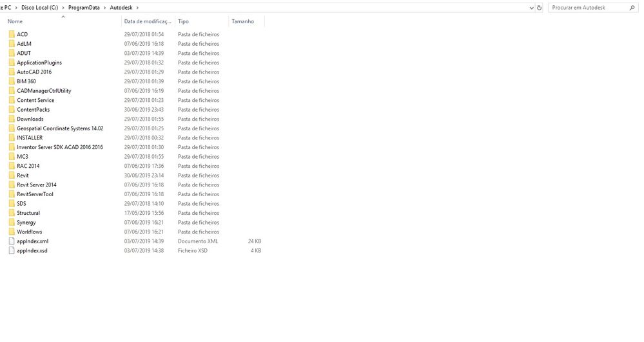Viewport: 644px width, 342px height.
Task: Click the BIM 360 folder icon
Action: 12,81
